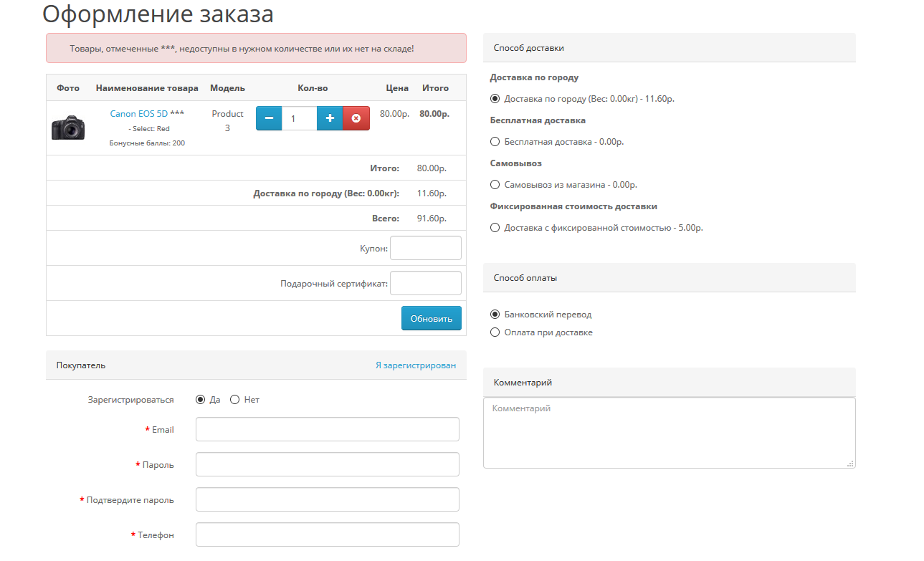
Task: Click the Комментарий text area
Action: coord(669,433)
